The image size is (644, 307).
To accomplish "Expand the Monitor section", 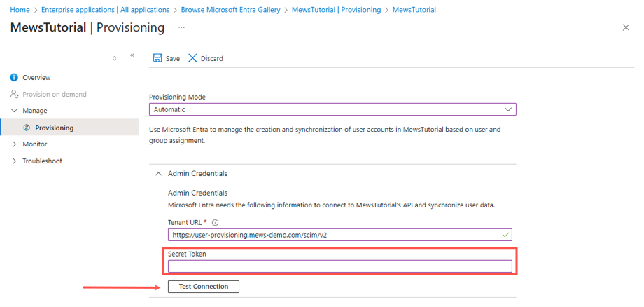I will click(x=15, y=144).
